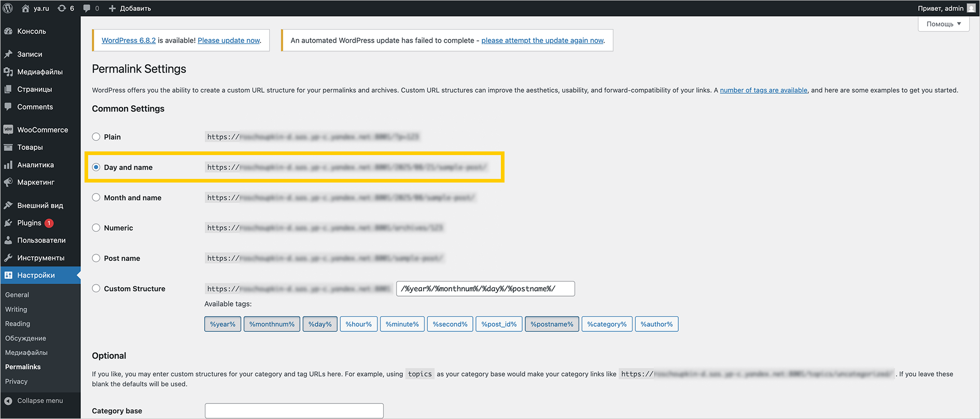Click into the Category base input field
The width and height of the screenshot is (980, 419).
point(294,411)
